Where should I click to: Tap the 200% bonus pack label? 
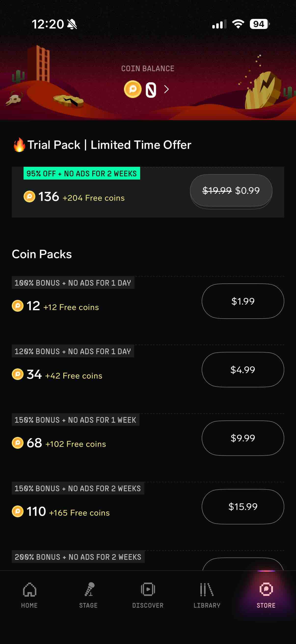pyautogui.click(x=78, y=557)
